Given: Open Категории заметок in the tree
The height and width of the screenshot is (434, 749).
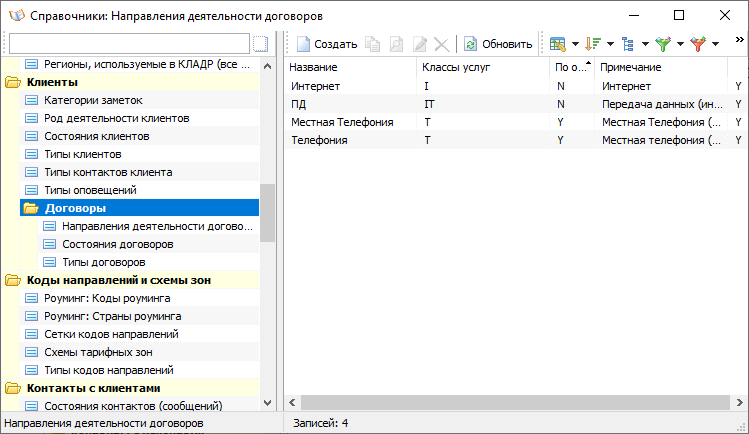Looking at the screenshot, I should pos(93,100).
